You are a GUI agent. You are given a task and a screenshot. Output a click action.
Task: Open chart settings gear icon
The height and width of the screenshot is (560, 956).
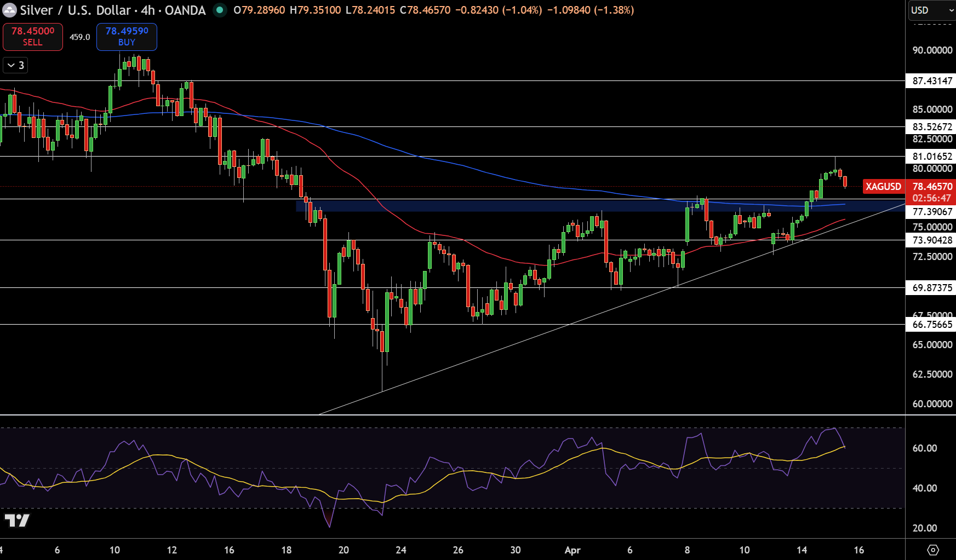coord(933,550)
